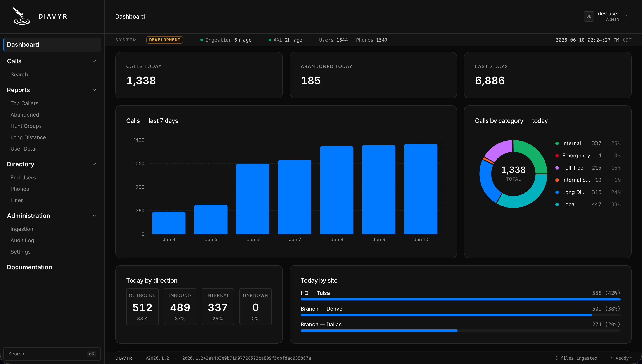This screenshot has width=642, height=364.
Task: Open the Dashboard sidebar item
Action: [x=52, y=45]
